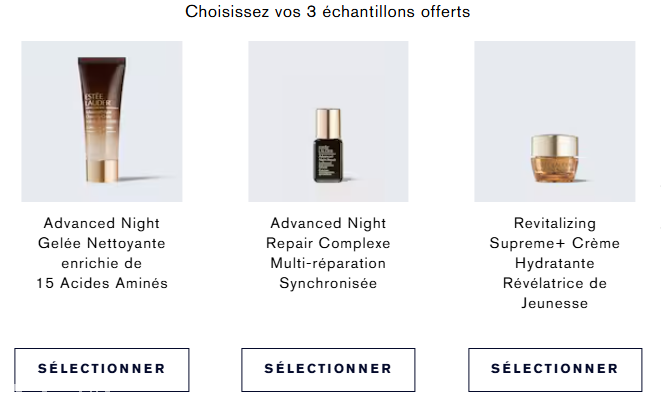
Task: Open the Advanced Night Repair bottle image
Action: pyautogui.click(x=328, y=121)
